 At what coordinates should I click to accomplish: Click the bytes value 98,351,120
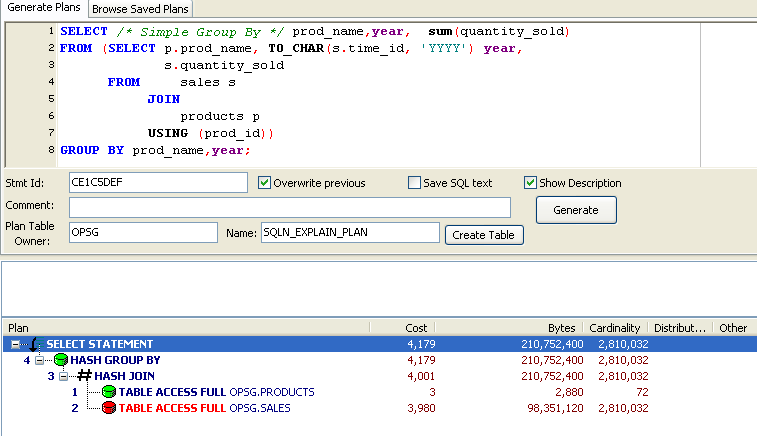click(x=555, y=408)
